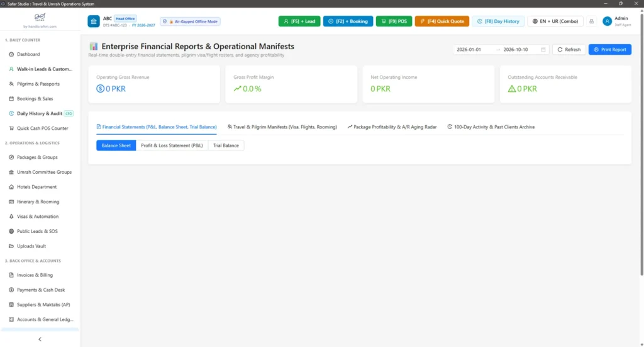Click the agency building icon beside ABC
Viewport: 644px width, 347px height.
(x=94, y=21)
